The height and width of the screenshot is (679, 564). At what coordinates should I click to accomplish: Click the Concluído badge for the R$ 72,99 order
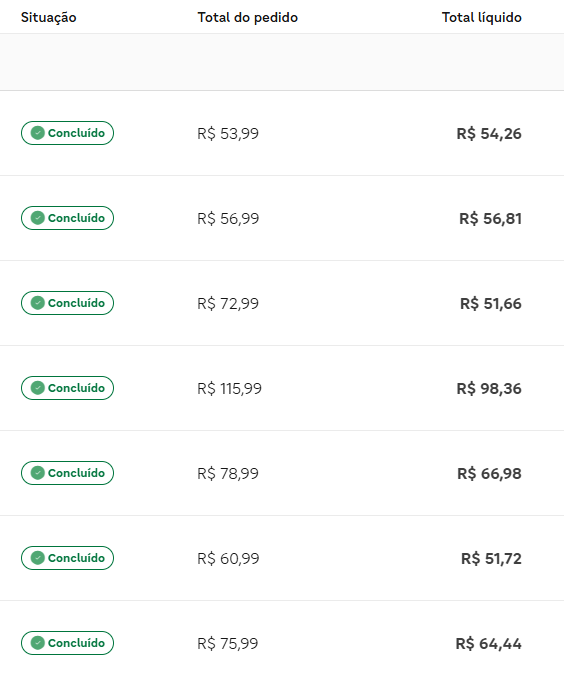[67, 303]
